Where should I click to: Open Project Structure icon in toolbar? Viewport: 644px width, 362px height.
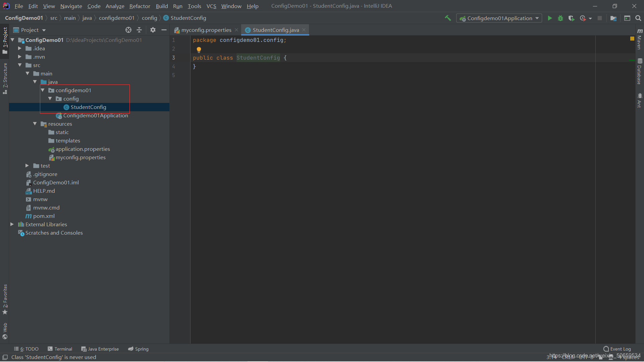[x=613, y=18]
